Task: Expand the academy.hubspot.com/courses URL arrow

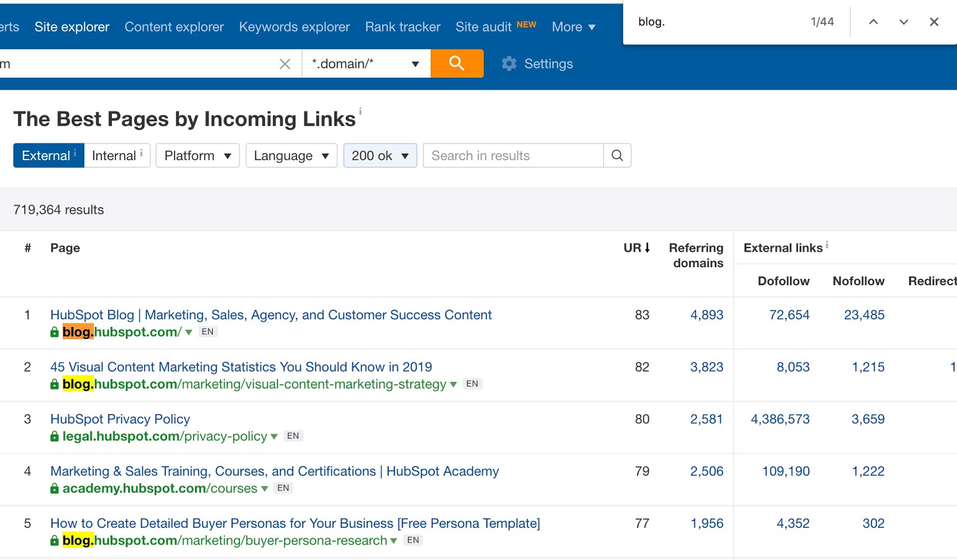Action: tap(264, 488)
